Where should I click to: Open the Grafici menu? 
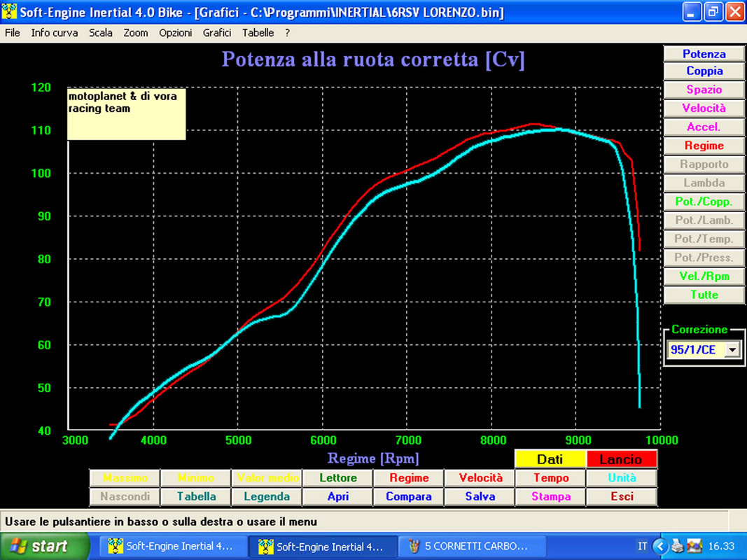pos(217,33)
